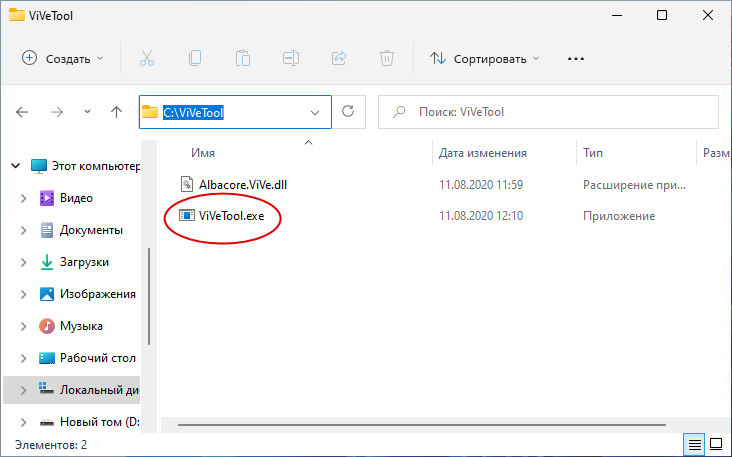Switch to large thumbnails view icon
The width and height of the screenshot is (732, 457).
tap(716, 443)
